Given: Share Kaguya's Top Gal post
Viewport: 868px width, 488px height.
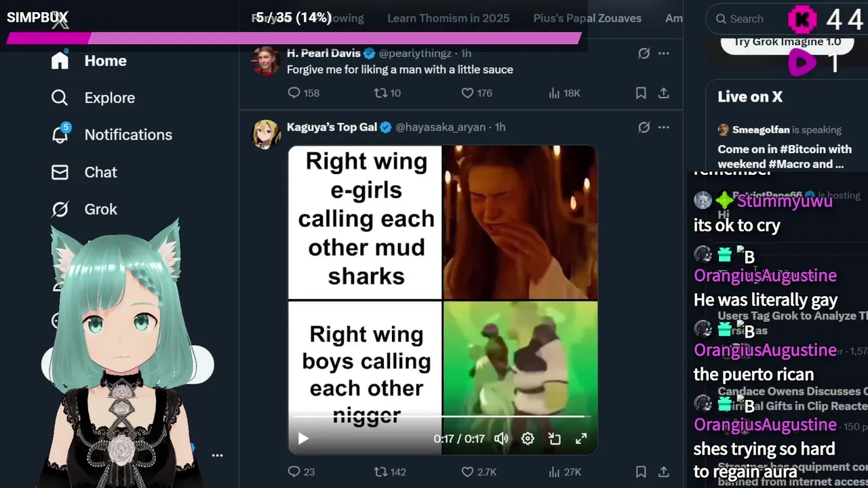Looking at the screenshot, I should pyautogui.click(x=664, y=472).
